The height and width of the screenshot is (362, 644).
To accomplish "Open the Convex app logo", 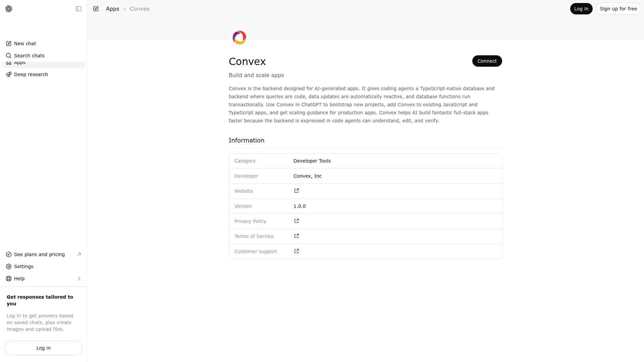I will 239,38.
